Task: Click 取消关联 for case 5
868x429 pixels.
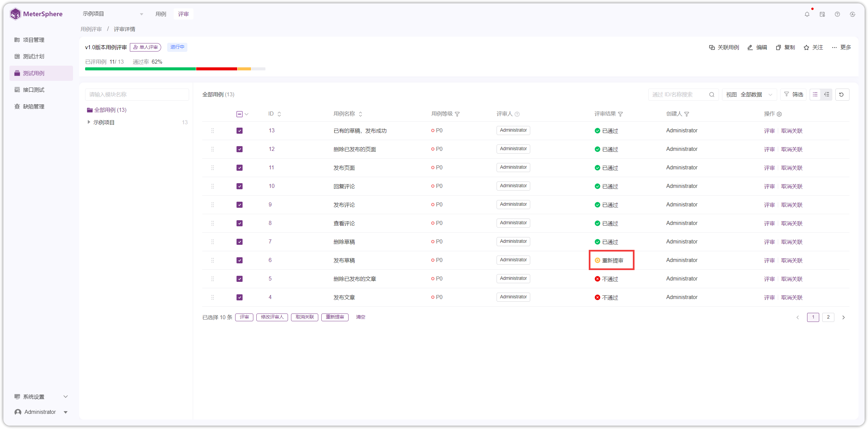Action: (x=792, y=278)
